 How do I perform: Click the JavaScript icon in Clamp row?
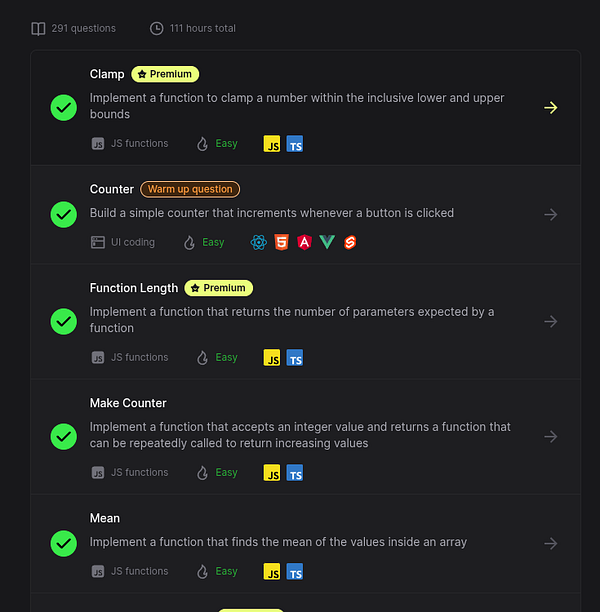point(272,144)
